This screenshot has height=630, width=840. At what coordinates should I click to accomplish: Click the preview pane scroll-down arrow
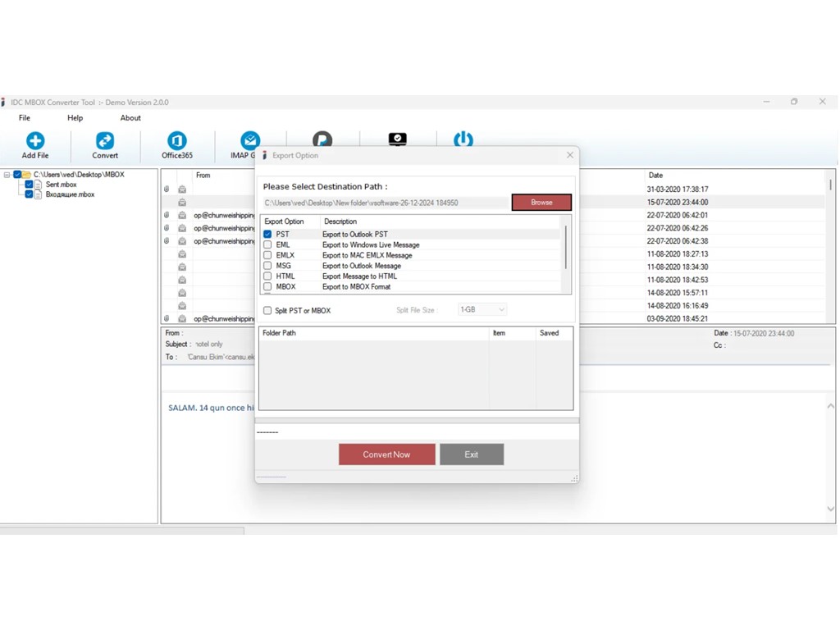point(830,509)
